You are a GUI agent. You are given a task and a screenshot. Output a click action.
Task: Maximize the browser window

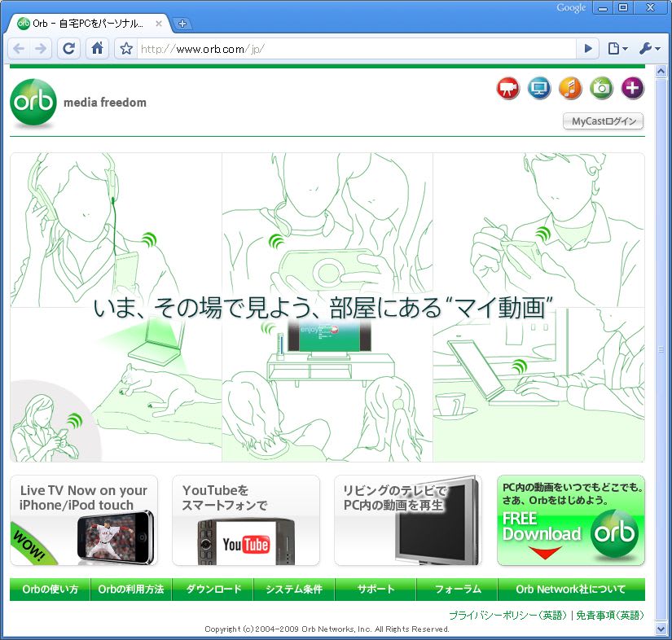pyautogui.click(x=624, y=7)
